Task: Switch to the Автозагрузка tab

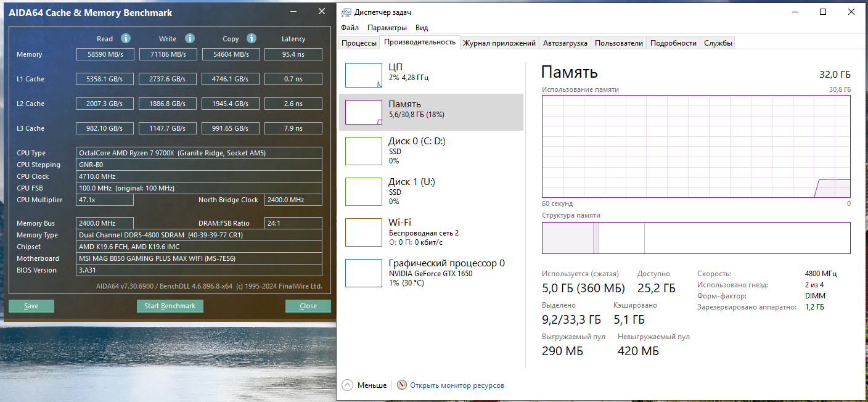Action: tap(565, 43)
